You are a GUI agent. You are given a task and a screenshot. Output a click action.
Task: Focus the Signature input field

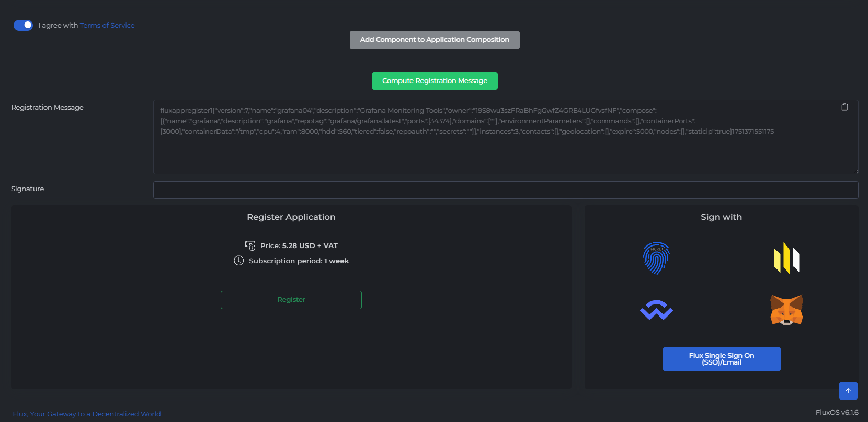[505, 190]
